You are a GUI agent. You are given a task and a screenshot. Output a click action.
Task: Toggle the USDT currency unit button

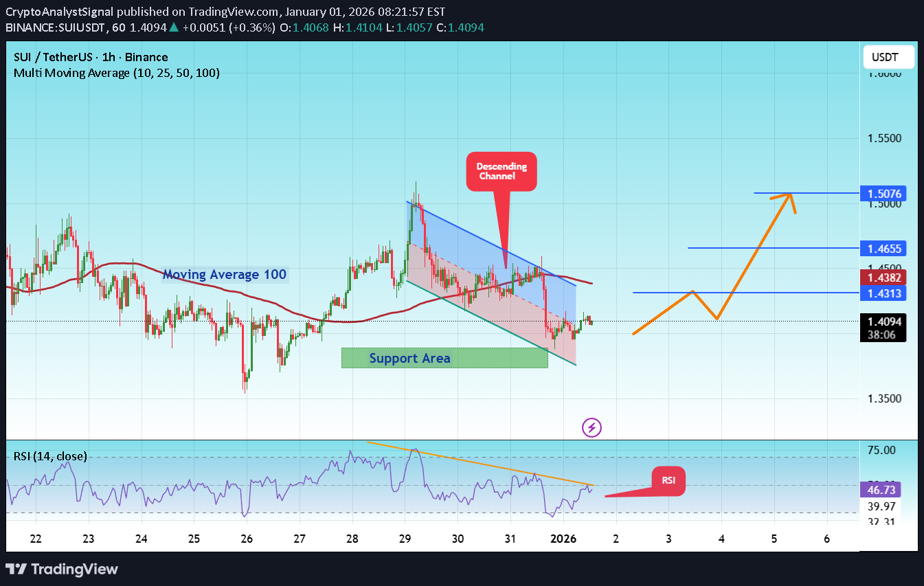point(888,57)
